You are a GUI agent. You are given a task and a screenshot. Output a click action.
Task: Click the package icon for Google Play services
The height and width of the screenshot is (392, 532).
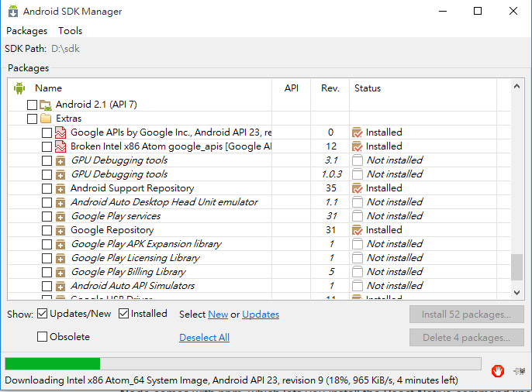60,216
